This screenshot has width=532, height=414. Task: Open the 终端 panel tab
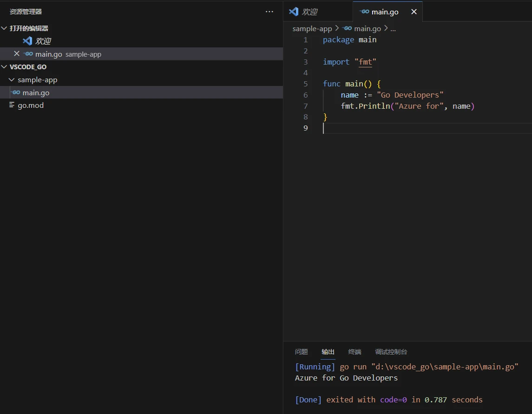[x=355, y=352]
